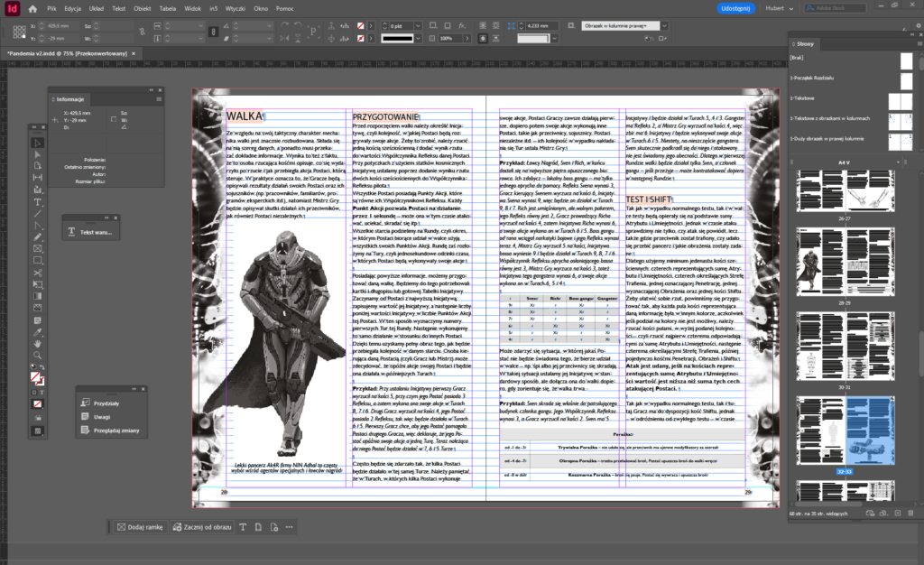924x565 pixels.
Task: Click the fill/stroke color swatch in toolbox
Action: coord(36,376)
